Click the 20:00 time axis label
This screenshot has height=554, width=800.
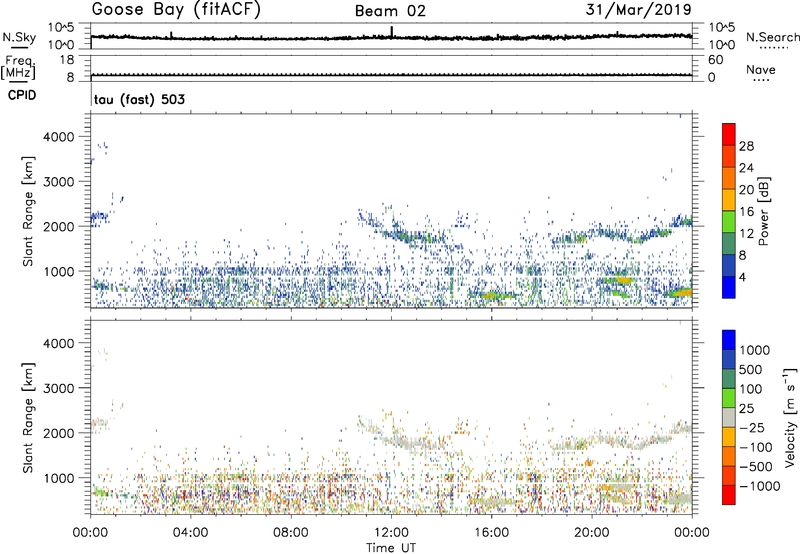pos(591,533)
